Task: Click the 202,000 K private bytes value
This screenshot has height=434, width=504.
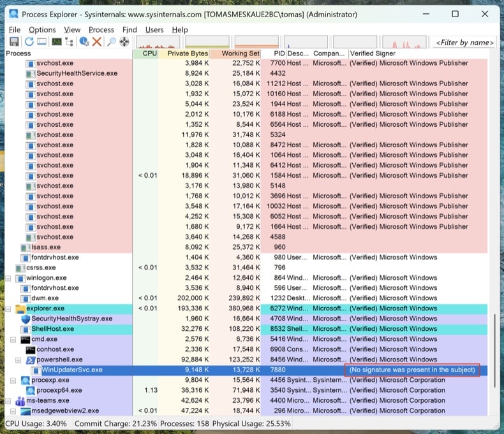Action: [x=193, y=298]
